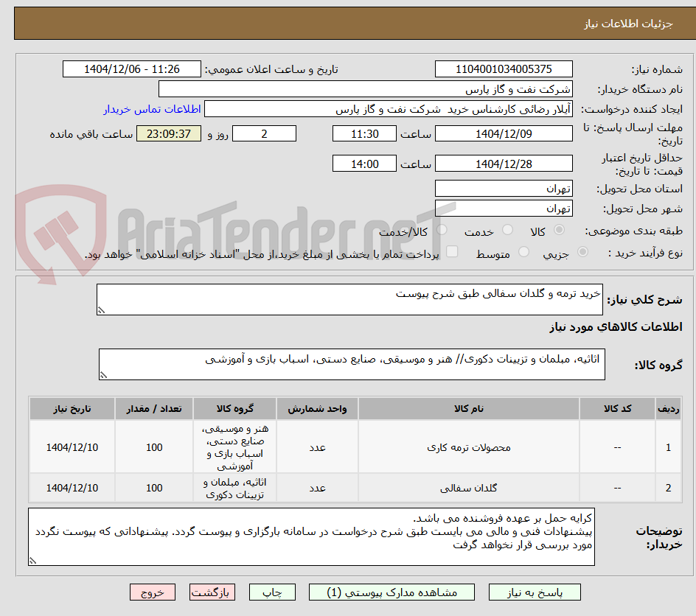This screenshot has height=616, width=696.
Task: Click the گروه کالا table column header
Action: 234,408
